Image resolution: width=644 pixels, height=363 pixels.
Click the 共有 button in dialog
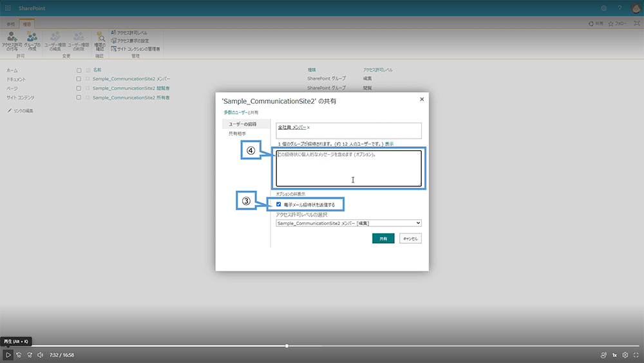point(383,239)
